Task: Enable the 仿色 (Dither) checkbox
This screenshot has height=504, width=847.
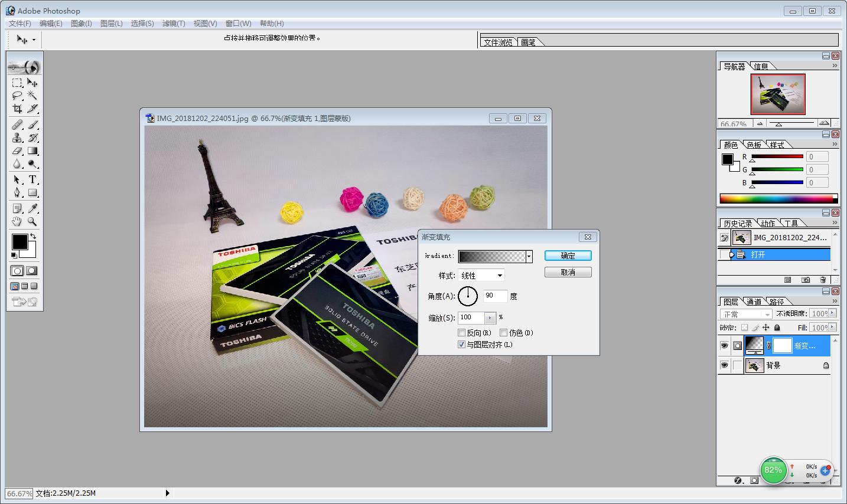Action: (504, 333)
